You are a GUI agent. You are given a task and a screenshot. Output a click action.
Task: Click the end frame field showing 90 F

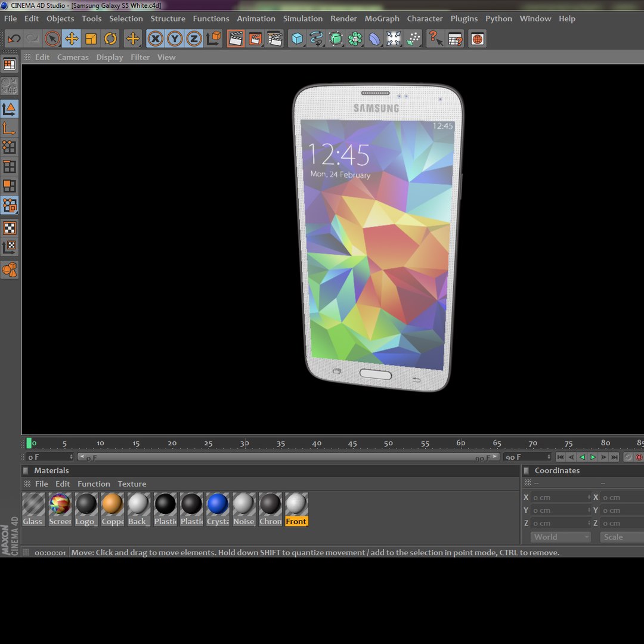tap(527, 457)
